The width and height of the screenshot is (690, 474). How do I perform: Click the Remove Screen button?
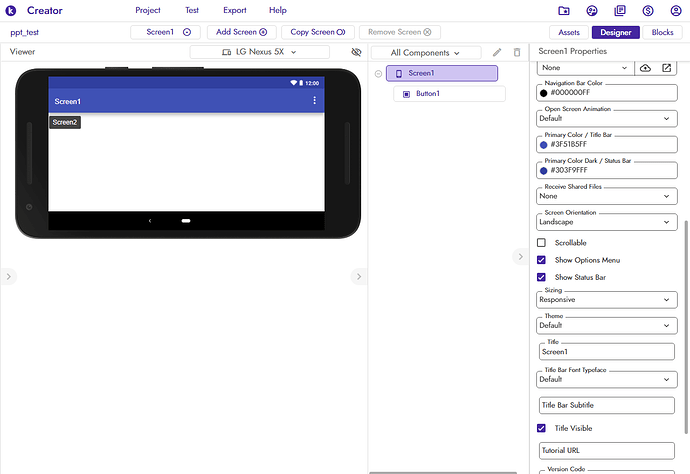pyautogui.click(x=400, y=32)
